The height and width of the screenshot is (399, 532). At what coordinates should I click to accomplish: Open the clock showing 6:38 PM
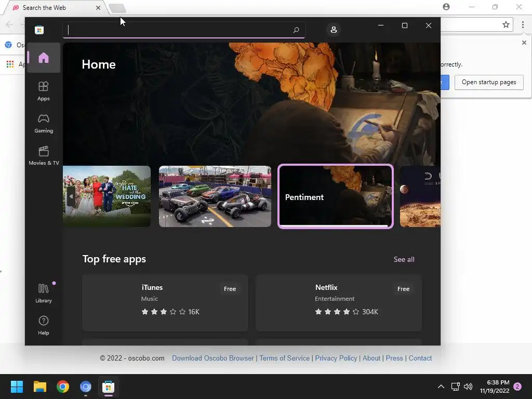495,387
